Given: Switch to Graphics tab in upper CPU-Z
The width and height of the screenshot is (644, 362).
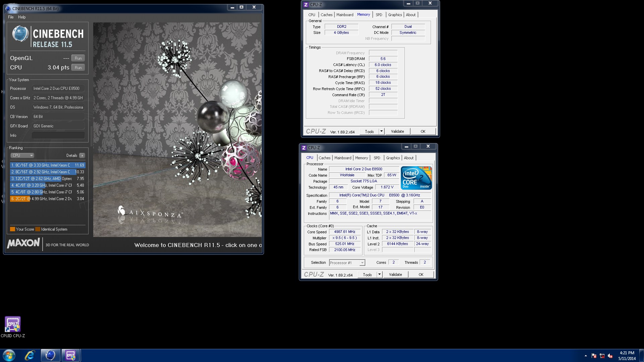Looking at the screenshot, I should click(395, 15).
